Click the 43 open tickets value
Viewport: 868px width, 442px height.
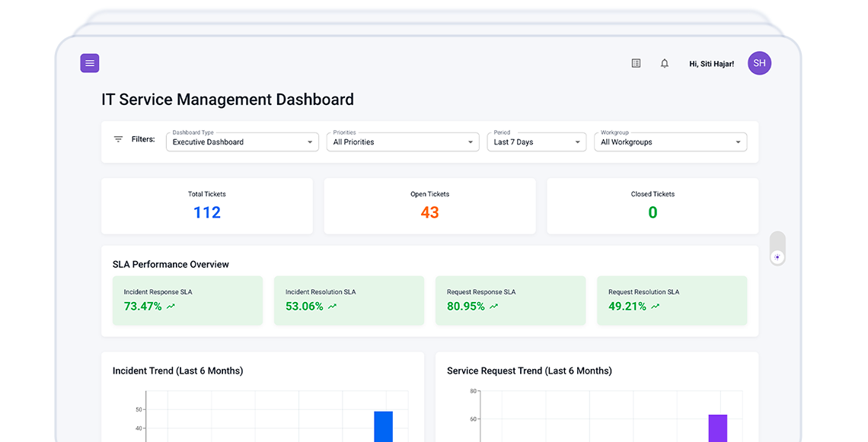point(429,212)
